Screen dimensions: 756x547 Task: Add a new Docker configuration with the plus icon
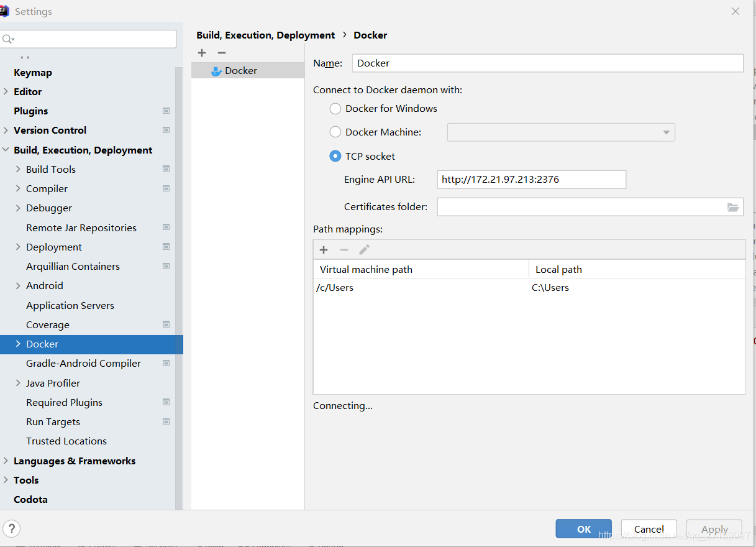coord(201,53)
